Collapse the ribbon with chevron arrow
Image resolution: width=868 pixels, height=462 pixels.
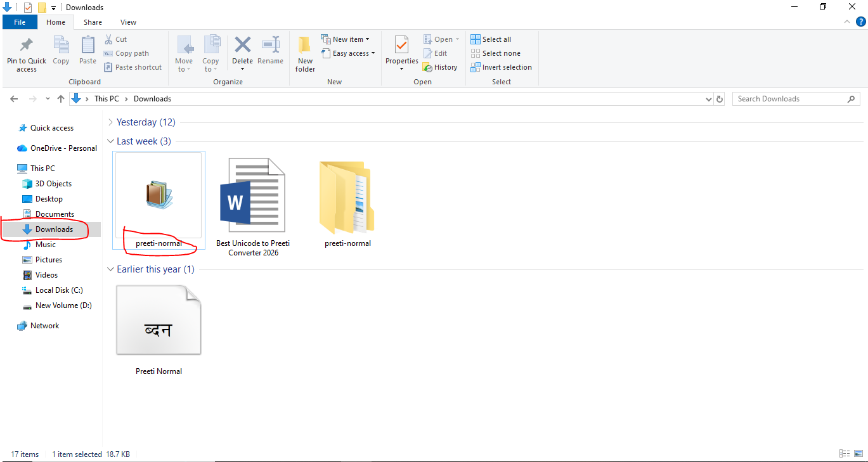[x=846, y=22]
